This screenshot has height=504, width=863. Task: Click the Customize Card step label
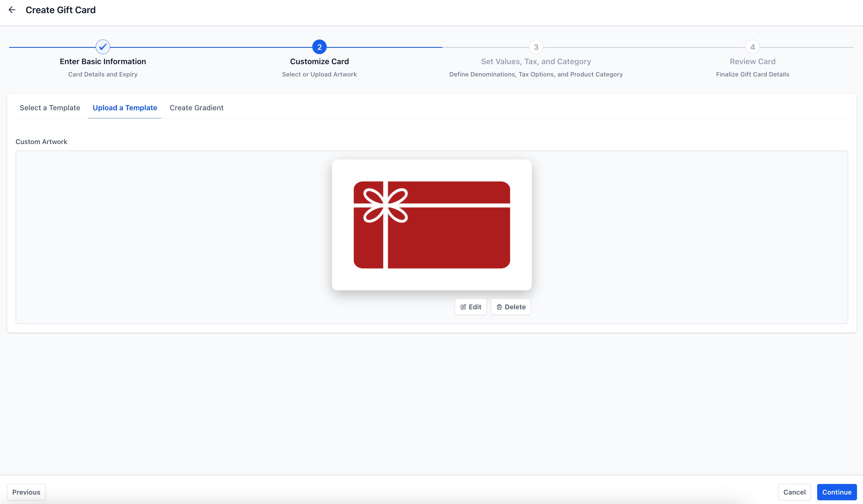[319, 62]
